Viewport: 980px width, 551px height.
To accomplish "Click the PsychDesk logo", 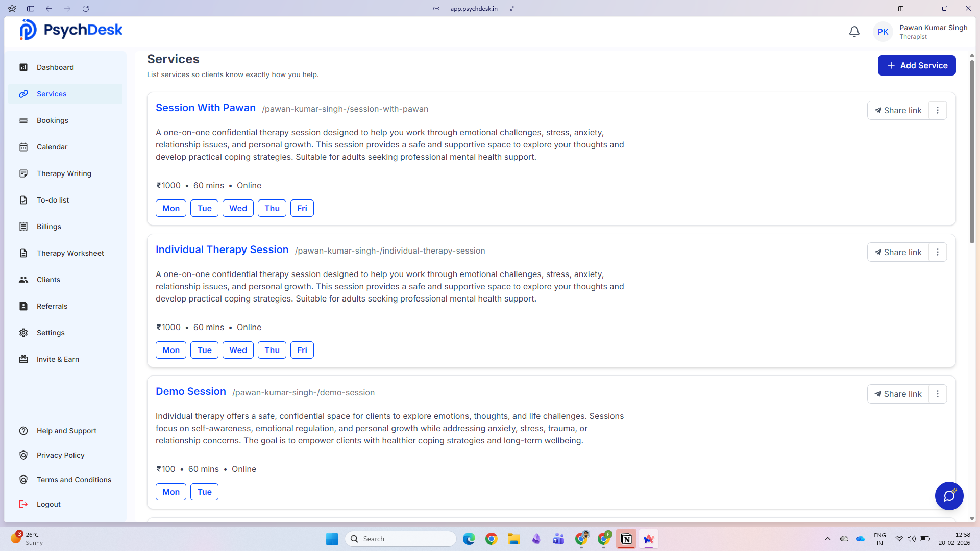I will click(70, 29).
